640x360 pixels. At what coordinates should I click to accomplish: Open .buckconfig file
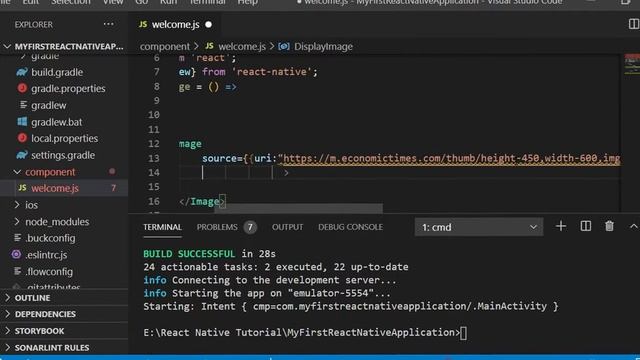pyautogui.click(x=50, y=238)
